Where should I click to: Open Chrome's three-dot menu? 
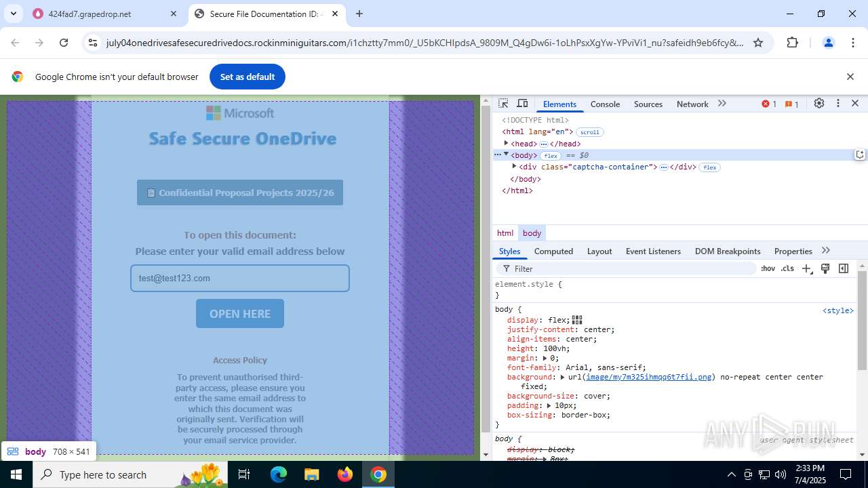point(853,43)
